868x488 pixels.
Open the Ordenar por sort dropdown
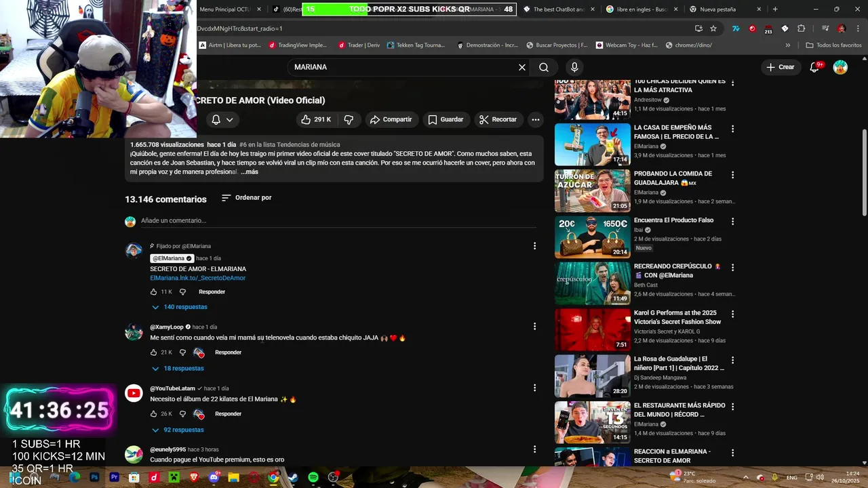[246, 198]
